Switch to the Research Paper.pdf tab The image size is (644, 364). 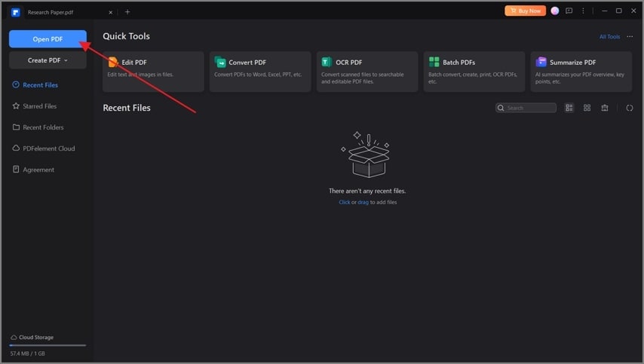click(x=51, y=12)
